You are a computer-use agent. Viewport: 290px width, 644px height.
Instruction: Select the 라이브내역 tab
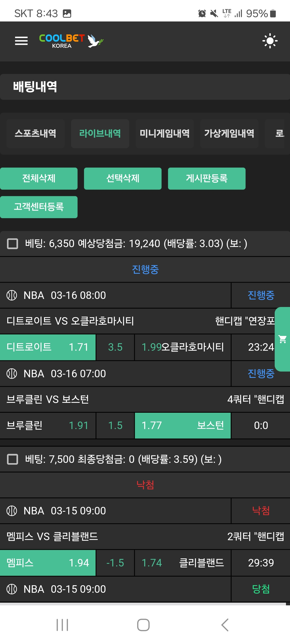point(100,133)
